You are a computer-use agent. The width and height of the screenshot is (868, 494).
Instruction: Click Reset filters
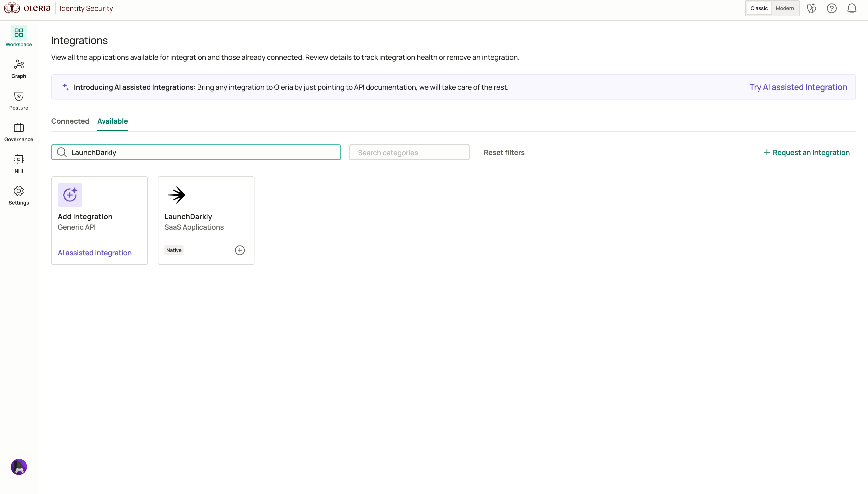[504, 153]
